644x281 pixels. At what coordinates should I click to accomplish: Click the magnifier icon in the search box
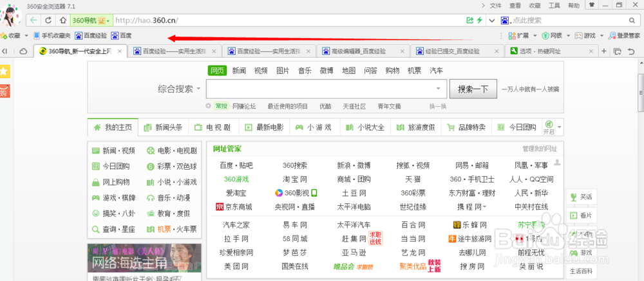632,20
